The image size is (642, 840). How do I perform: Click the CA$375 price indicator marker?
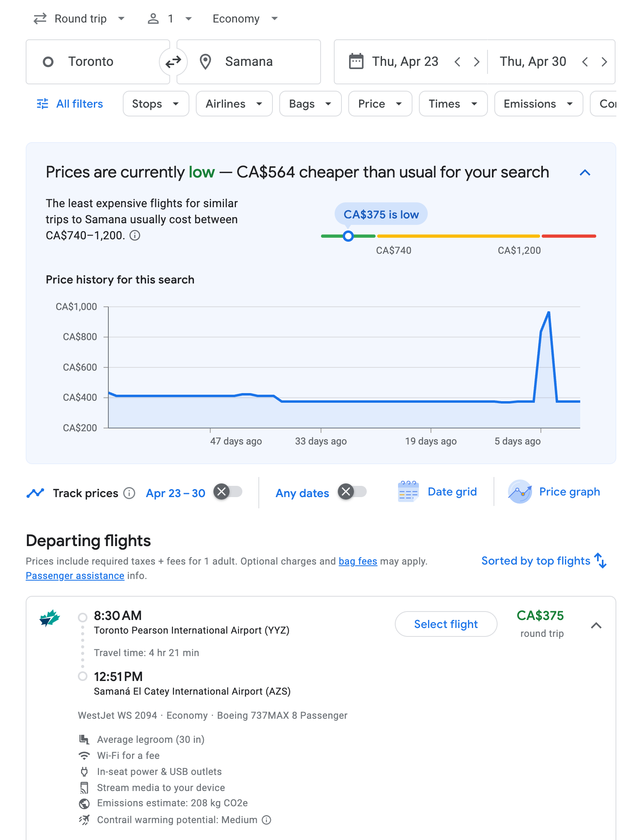348,236
